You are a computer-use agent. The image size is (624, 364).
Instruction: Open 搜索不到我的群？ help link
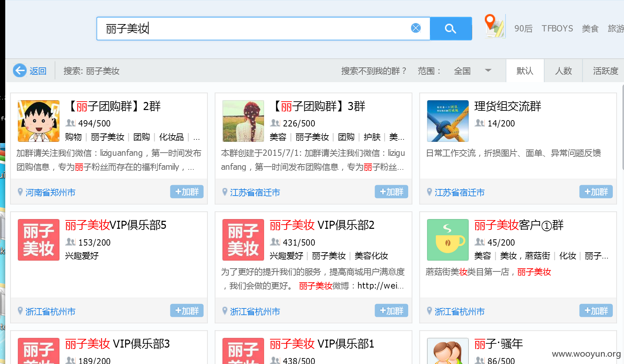point(374,71)
